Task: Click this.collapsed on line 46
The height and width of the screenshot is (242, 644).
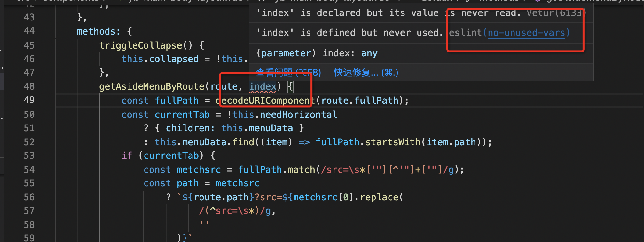Action: tap(160, 59)
